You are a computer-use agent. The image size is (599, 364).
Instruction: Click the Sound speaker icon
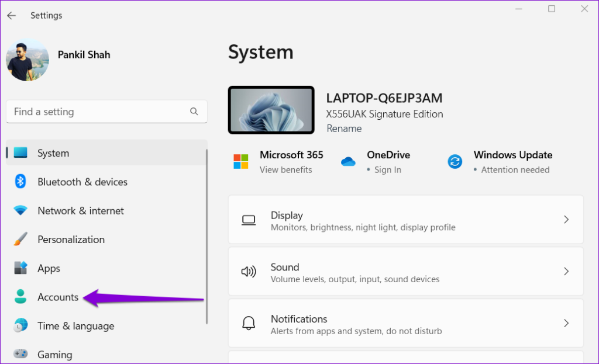249,271
